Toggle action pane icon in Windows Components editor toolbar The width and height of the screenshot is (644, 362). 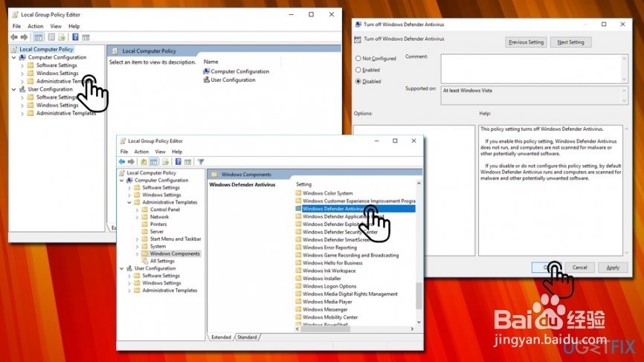coord(187,162)
